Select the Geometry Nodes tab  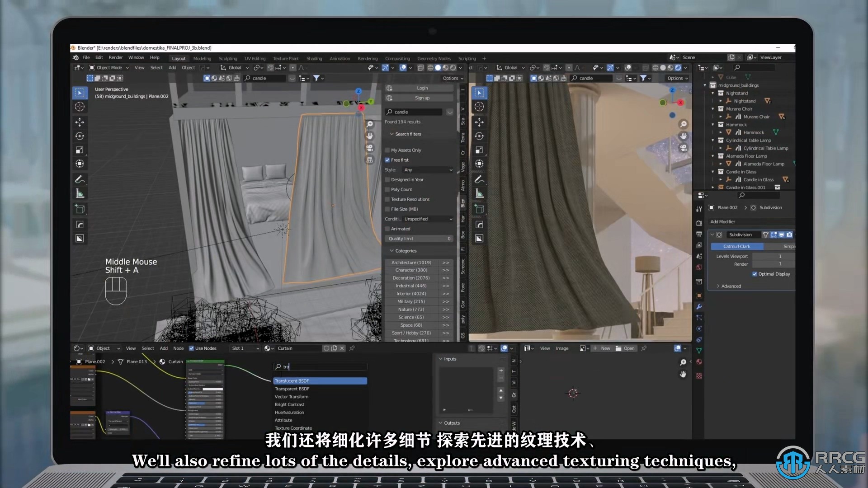coord(434,58)
